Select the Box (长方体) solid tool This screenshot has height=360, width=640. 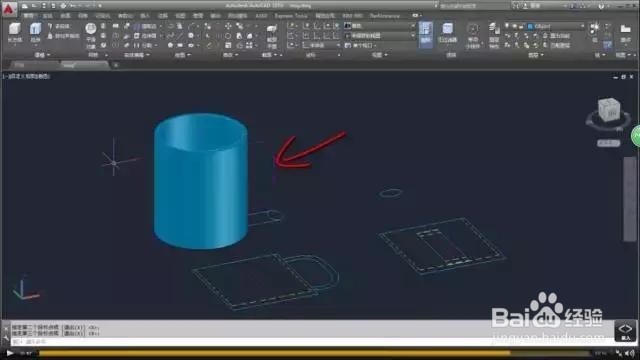[x=15, y=33]
